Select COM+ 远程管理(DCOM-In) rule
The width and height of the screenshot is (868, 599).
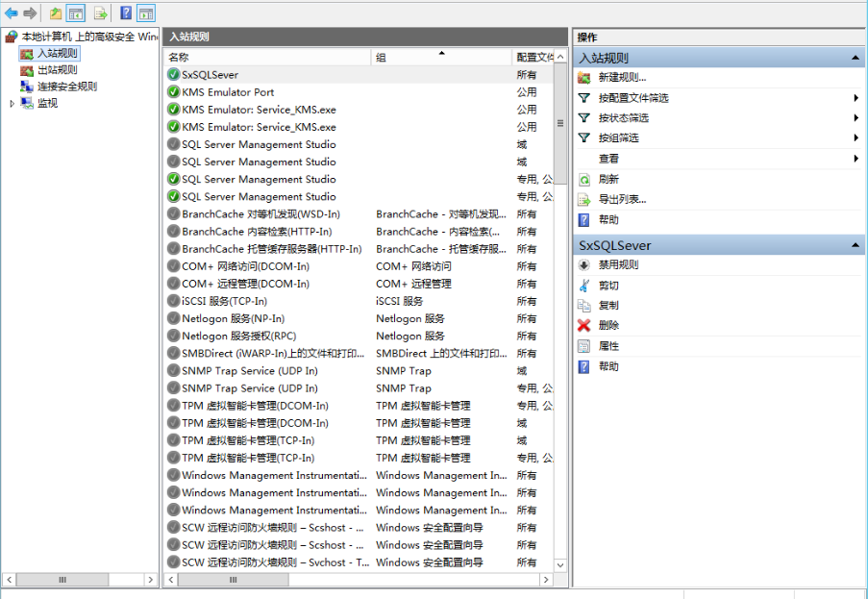click(x=245, y=284)
